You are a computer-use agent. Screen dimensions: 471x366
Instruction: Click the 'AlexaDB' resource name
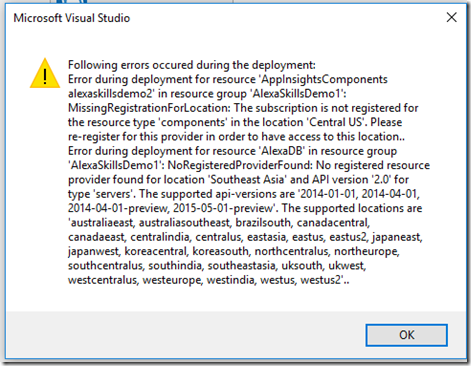point(282,151)
